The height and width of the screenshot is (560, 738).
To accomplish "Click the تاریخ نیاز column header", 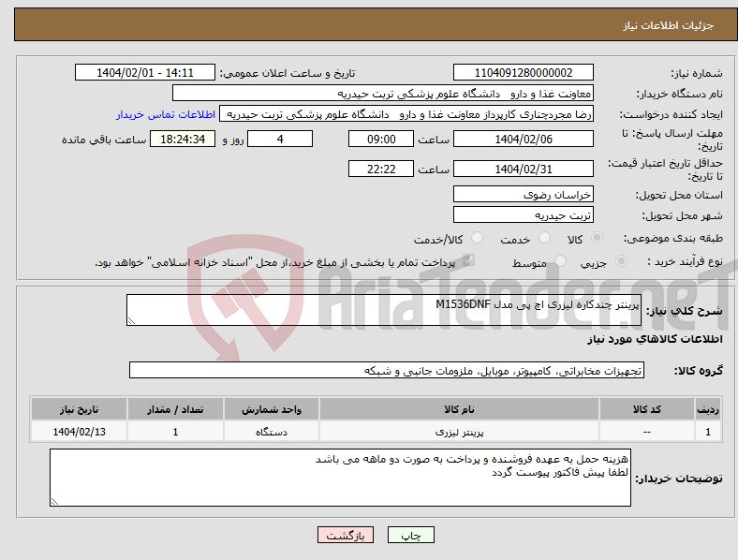I will [x=79, y=409].
